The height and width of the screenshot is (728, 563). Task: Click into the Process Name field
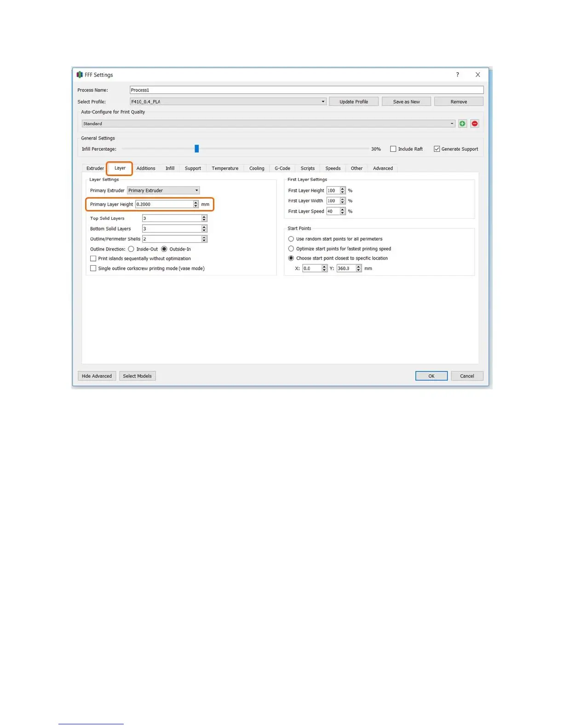(306, 90)
